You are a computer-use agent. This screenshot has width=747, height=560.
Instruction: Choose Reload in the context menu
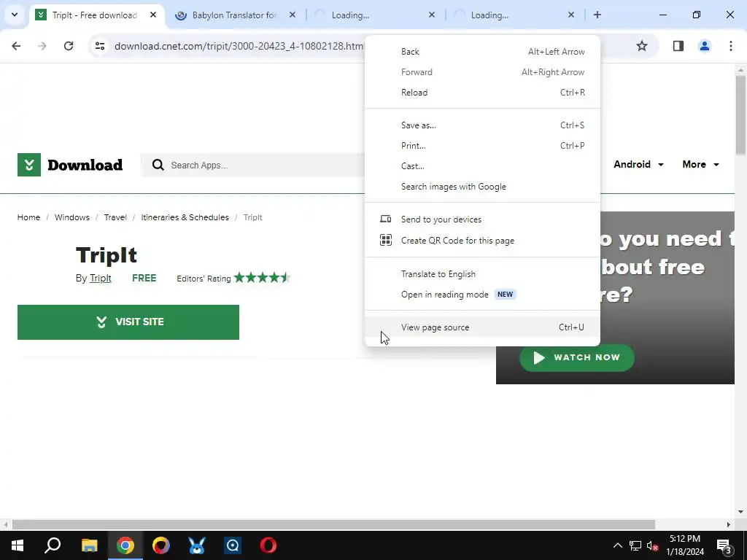point(482,93)
